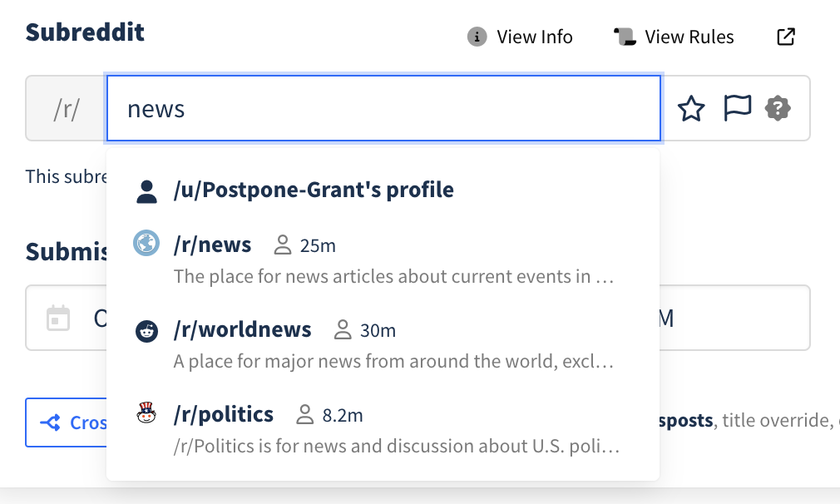Click the View Info button

(x=520, y=37)
